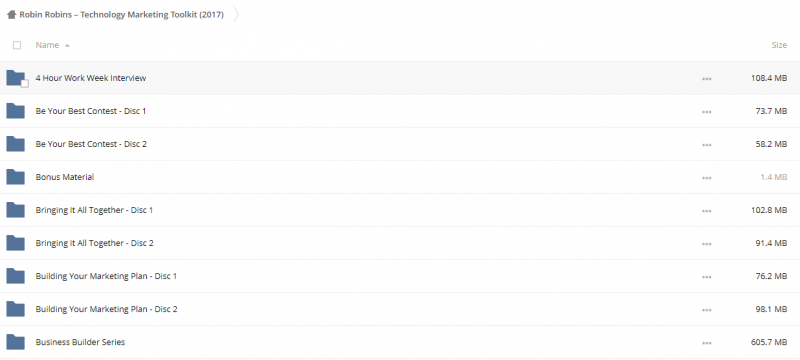The image size is (800, 360).
Task: Open more options for 4 Hour Work Week Interview
Action: pyautogui.click(x=707, y=79)
